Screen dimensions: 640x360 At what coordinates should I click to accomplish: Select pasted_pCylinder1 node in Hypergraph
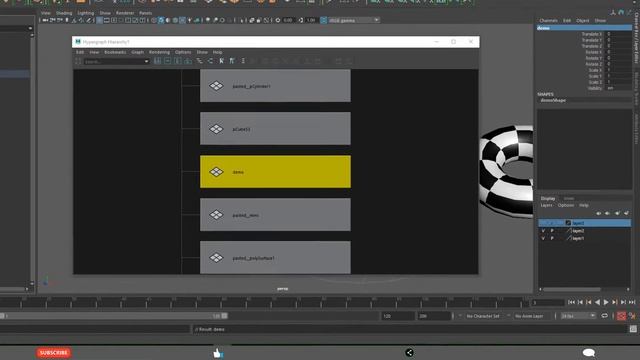(275, 86)
